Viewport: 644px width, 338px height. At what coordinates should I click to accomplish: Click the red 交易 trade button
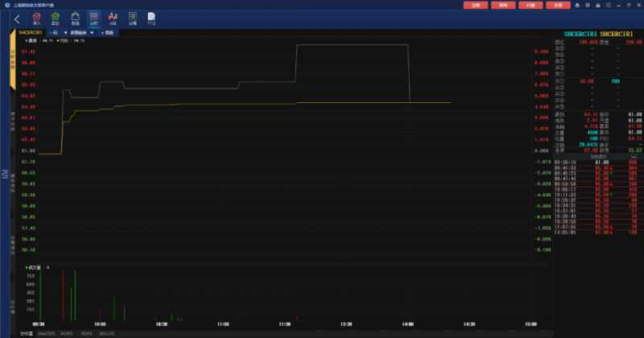point(558,6)
